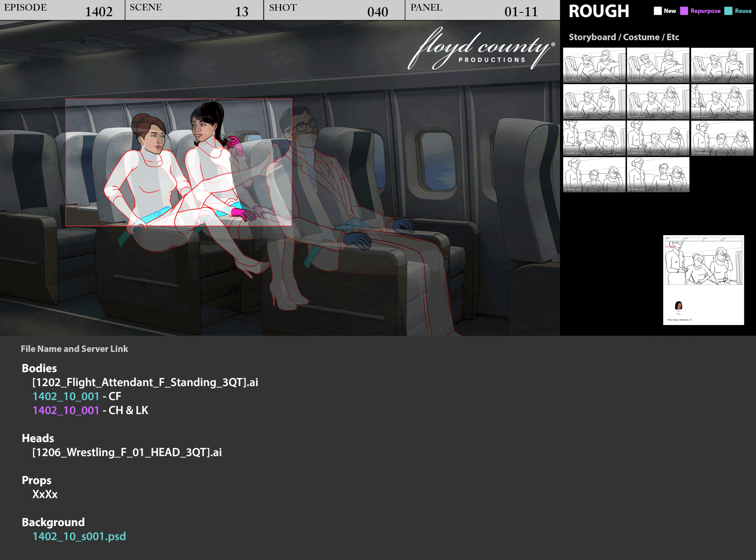
Task: Click the Props section heading
Action: [37, 480]
